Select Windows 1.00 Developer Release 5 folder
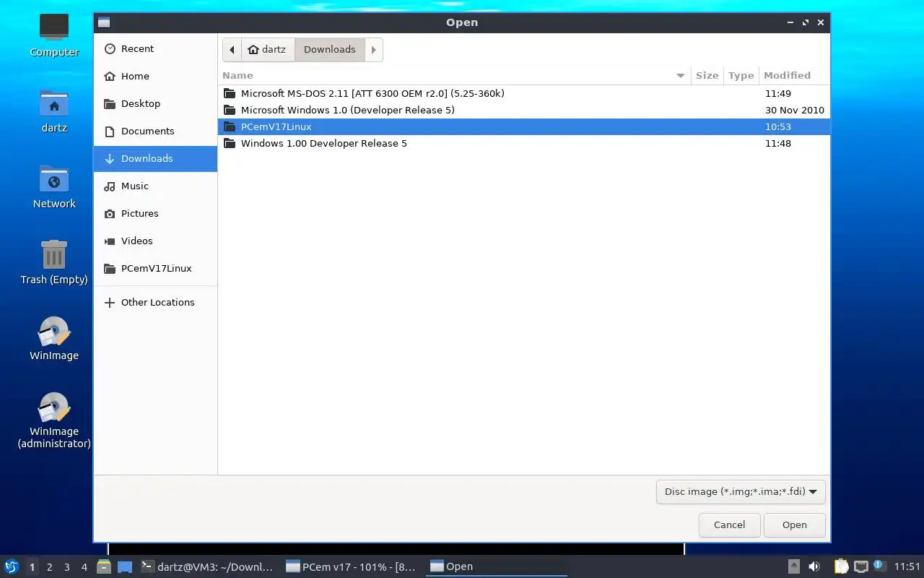 coord(524,143)
